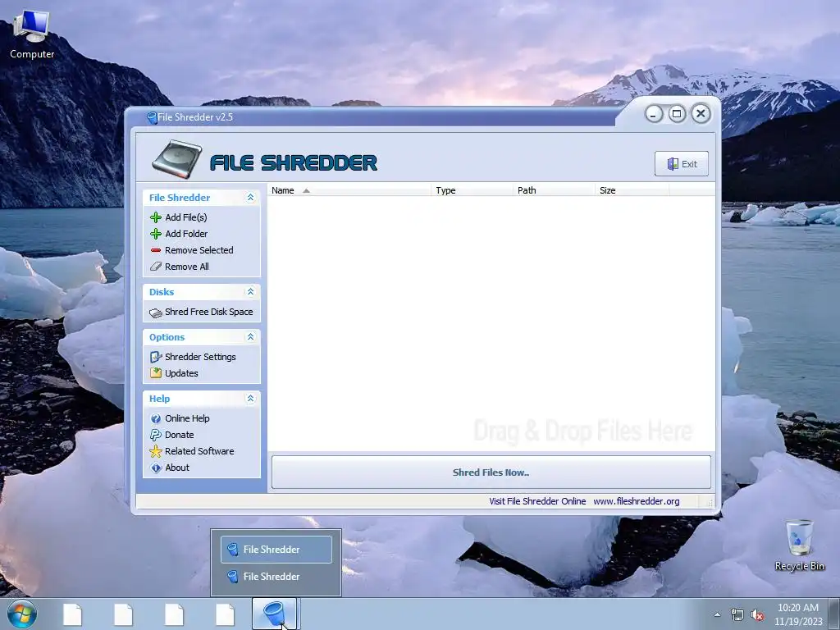
Task: Click the first blank document taskbar icon
Action: point(73,614)
